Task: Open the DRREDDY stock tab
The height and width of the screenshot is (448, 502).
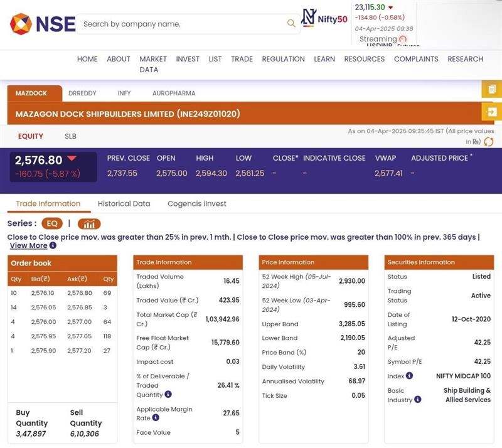Action: tap(82, 93)
